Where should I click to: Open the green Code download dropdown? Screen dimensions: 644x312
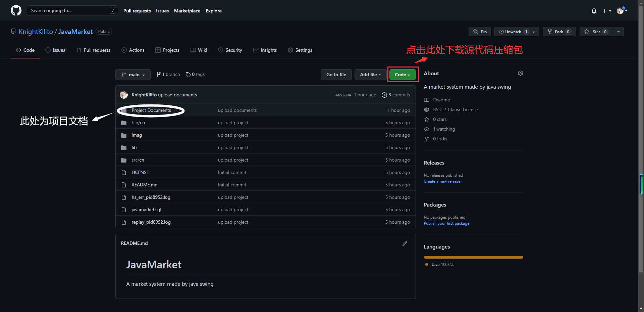tap(402, 75)
